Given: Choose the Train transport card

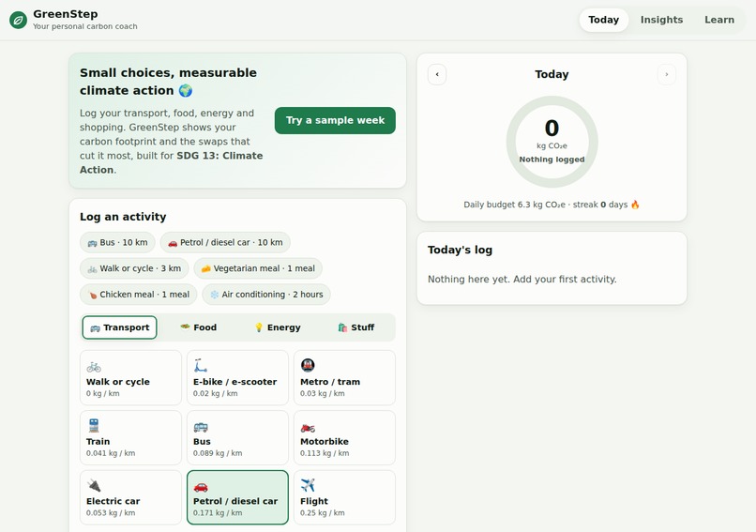Looking at the screenshot, I should coord(130,437).
